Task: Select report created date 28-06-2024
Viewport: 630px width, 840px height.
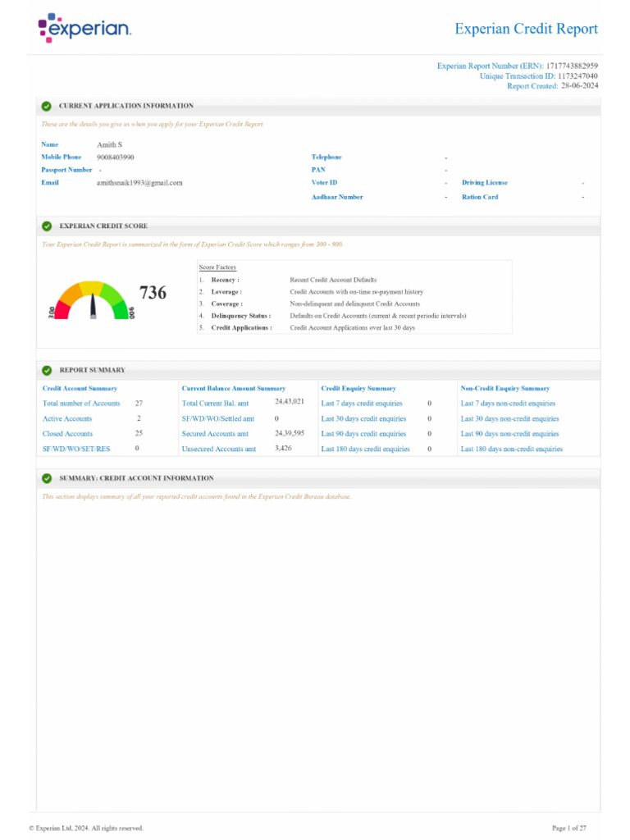Action: [580, 85]
